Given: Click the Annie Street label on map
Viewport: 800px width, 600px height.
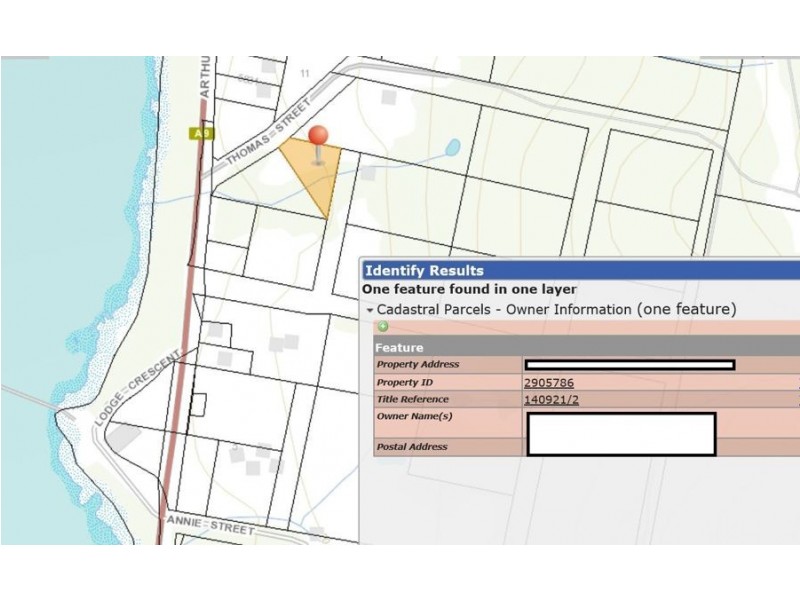Looking at the screenshot, I should (x=211, y=526).
